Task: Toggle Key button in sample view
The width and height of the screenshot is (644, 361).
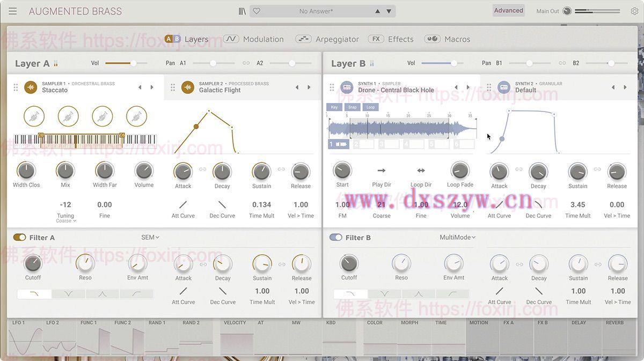Action: point(334,107)
